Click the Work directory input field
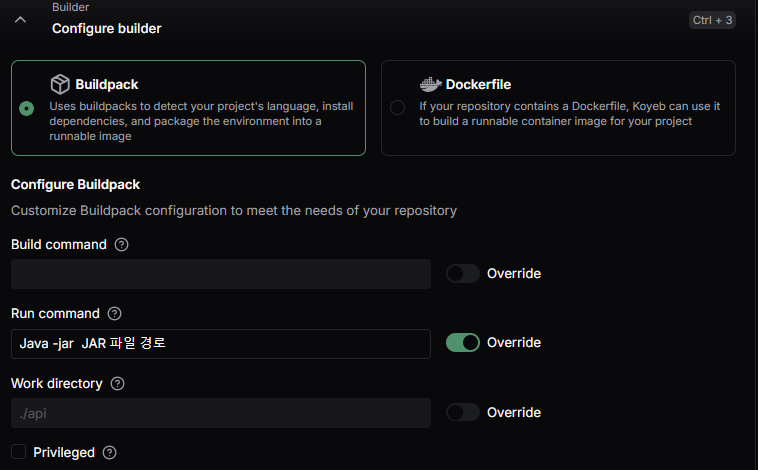 221,413
